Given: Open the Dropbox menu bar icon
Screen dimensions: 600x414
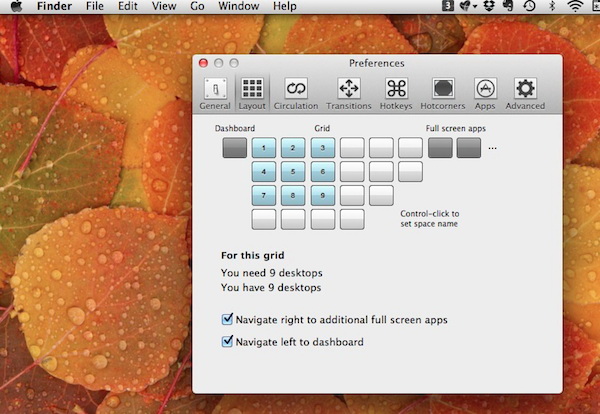Looking at the screenshot, I should click(x=489, y=6).
